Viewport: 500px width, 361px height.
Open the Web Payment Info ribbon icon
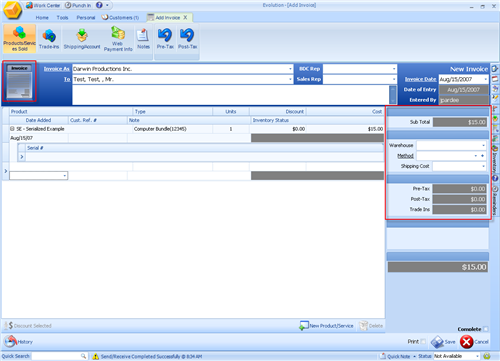[x=118, y=38]
